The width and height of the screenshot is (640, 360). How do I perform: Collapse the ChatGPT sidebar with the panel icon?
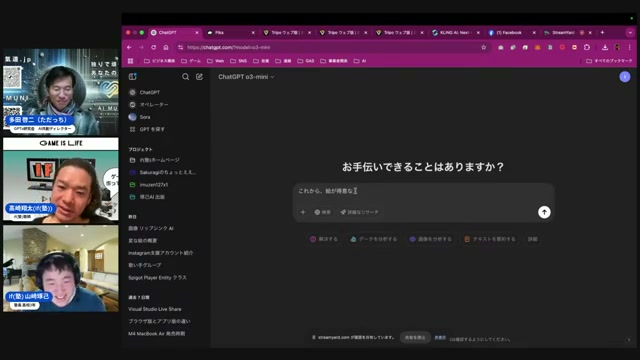pos(133,77)
